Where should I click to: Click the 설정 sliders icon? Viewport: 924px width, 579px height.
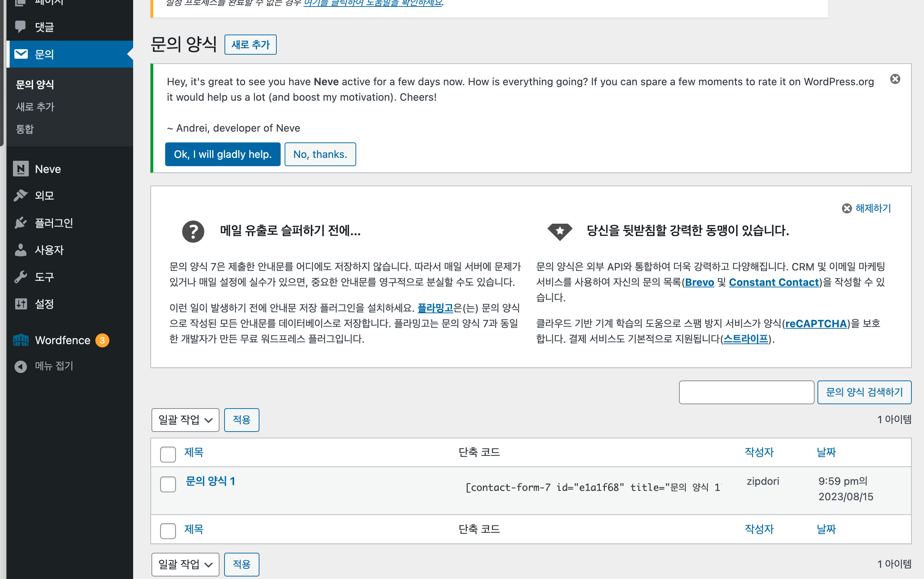pos(21,304)
